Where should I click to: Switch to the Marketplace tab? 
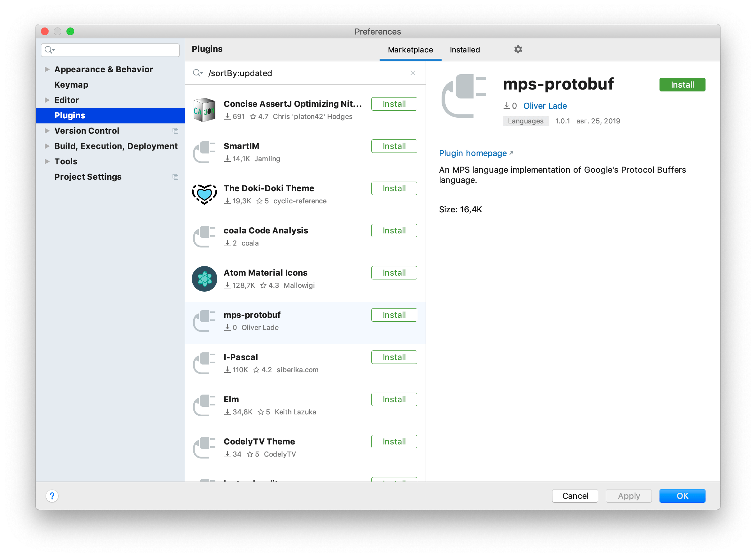pos(410,50)
